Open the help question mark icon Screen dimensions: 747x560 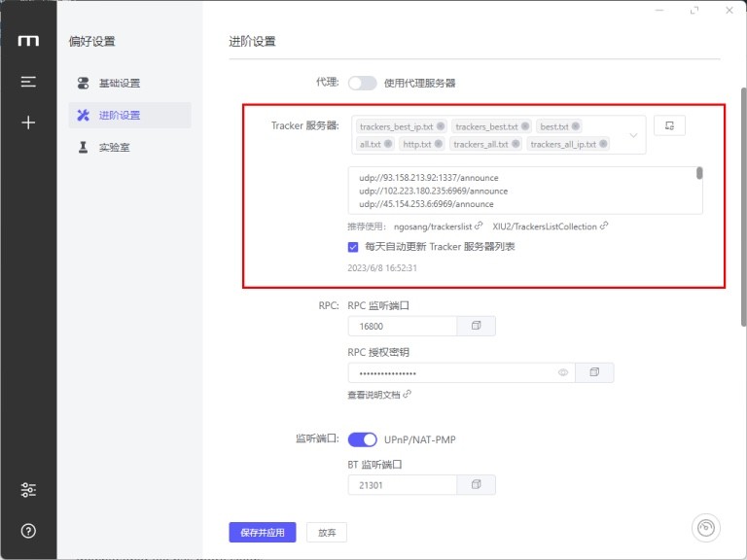28,531
